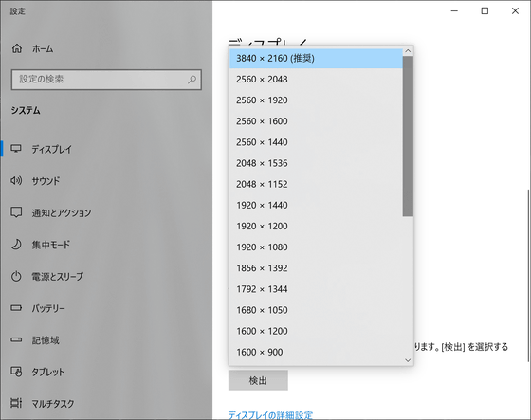Screen dimensions: 531x420
Task: Choose 1600 × 1200 from resolution list
Action: (x=316, y=331)
